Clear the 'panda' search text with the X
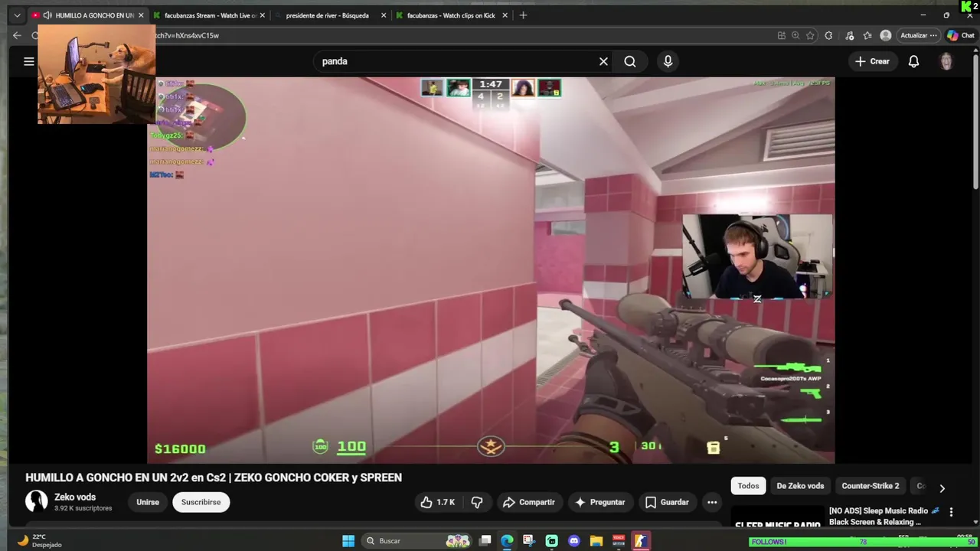Screen dimensions: 980x551 pyautogui.click(x=603, y=61)
